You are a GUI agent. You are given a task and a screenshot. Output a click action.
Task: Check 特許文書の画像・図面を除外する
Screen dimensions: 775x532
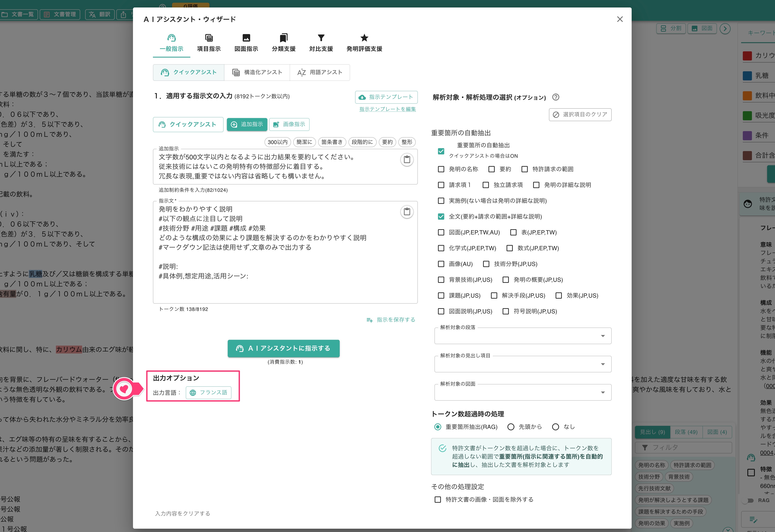point(438,500)
